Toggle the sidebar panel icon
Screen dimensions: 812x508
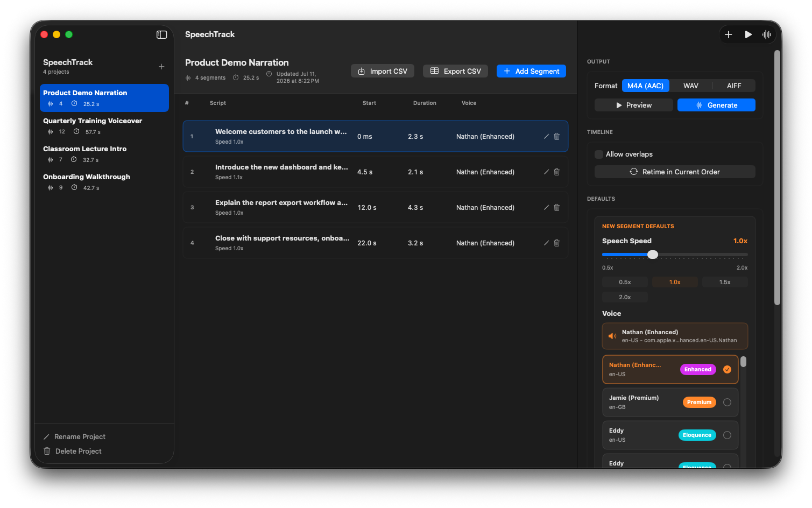[161, 34]
